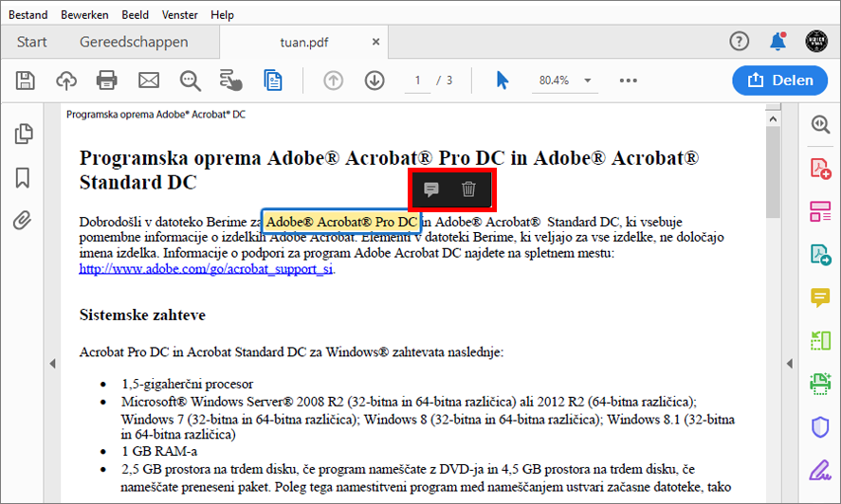Expand the left navigation pane arrow
The image size is (841, 504).
coord(52,364)
